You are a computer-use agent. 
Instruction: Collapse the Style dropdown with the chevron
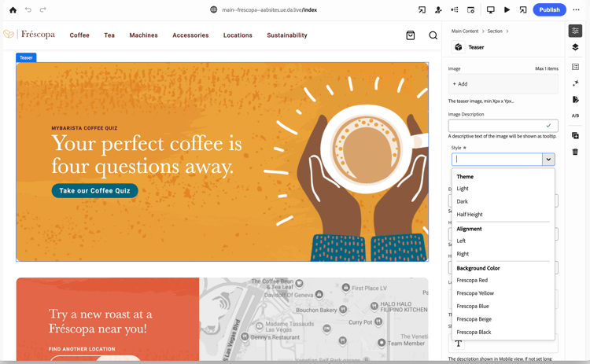pyautogui.click(x=548, y=160)
